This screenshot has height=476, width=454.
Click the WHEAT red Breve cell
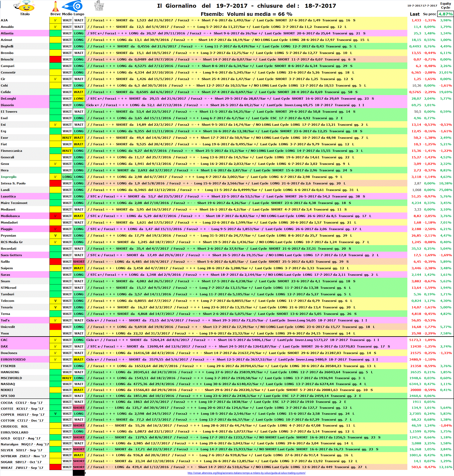click(x=55, y=467)
